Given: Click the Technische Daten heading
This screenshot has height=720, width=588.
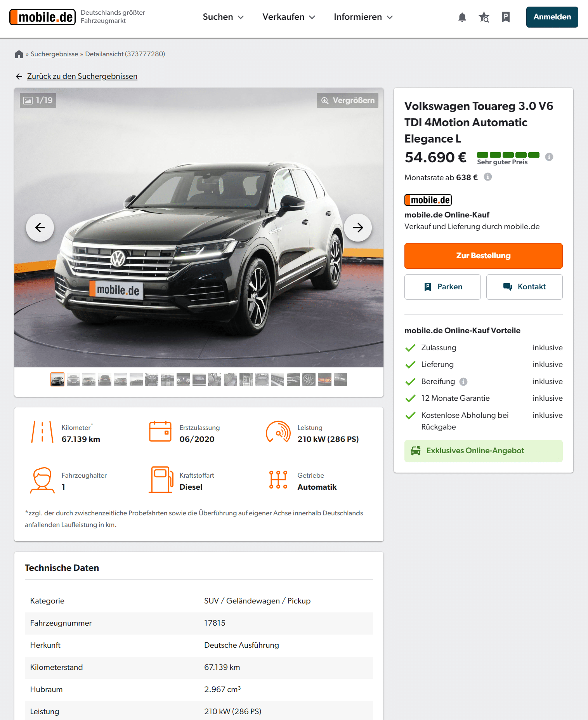Looking at the screenshot, I should (62, 568).
